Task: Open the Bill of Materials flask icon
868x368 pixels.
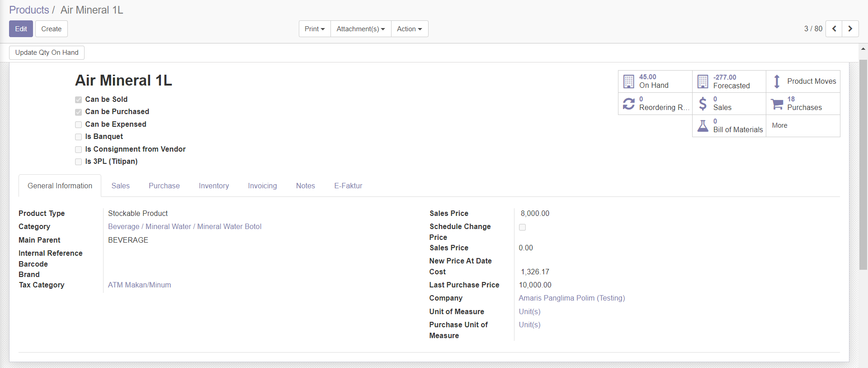Action: pos(703,126)
